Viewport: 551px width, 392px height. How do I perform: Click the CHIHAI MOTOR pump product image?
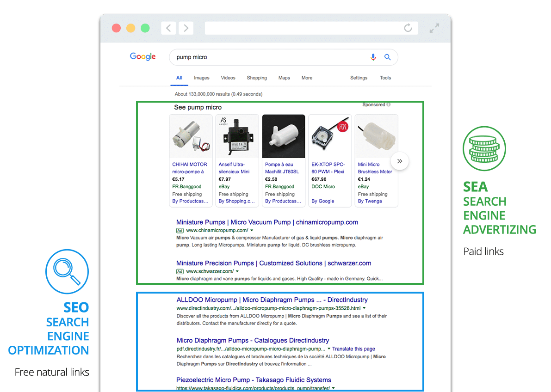click(x=191, y=136)
